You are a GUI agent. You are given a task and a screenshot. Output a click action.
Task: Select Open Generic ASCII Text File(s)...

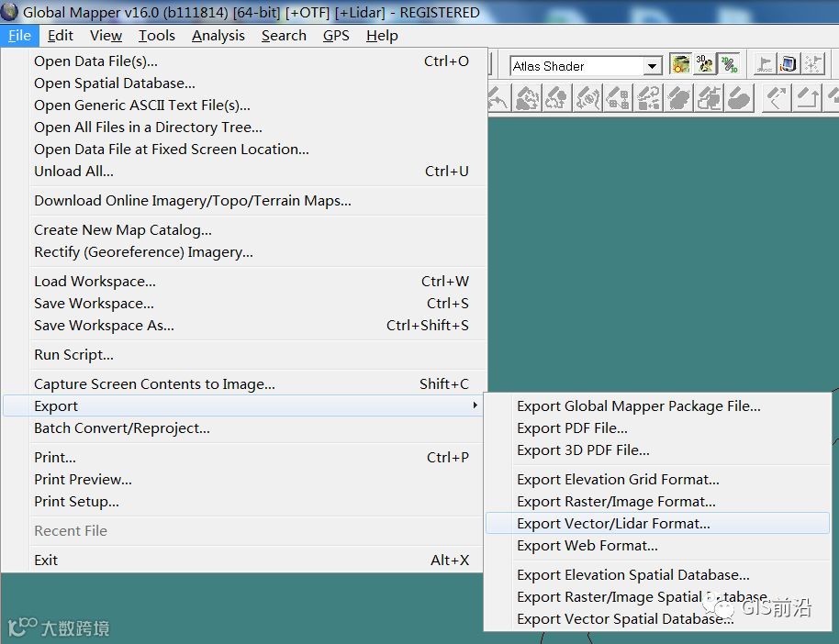coord(244,105)
